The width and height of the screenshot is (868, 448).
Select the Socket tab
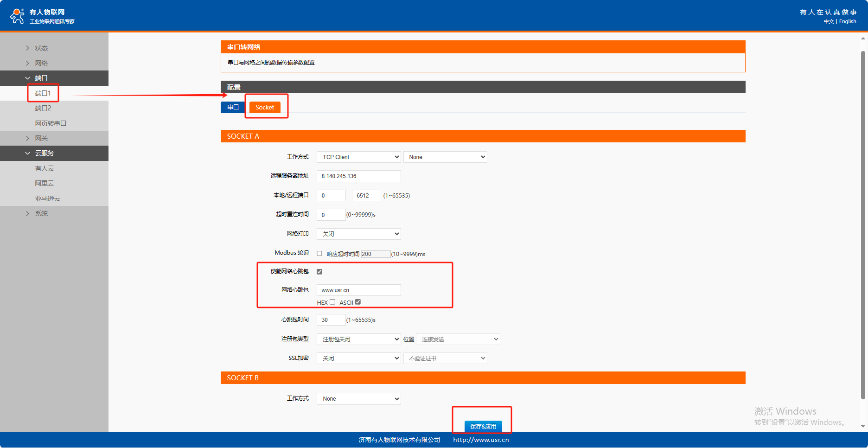pyautogui.click(x=265, y=107)
